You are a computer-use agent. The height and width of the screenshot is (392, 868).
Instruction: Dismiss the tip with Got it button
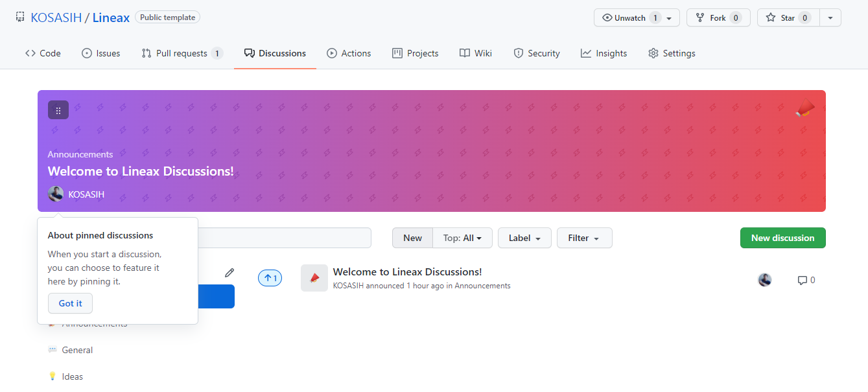point(70,303)
